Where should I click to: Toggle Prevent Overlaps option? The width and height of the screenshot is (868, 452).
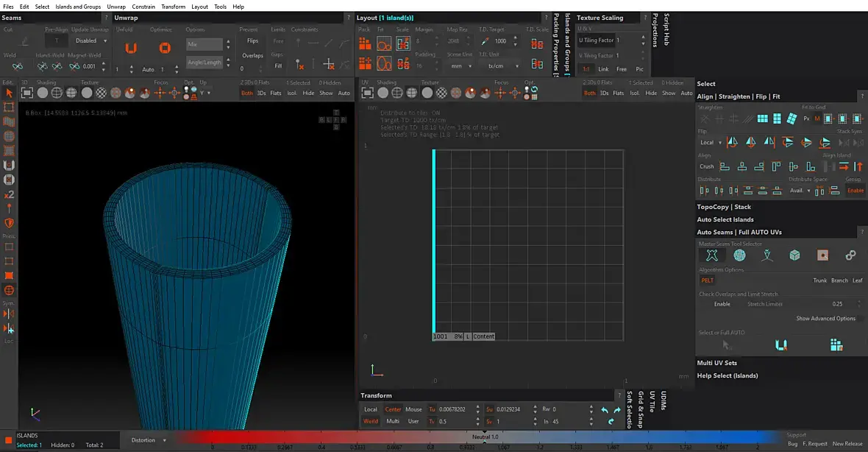[x=252, y=55]
